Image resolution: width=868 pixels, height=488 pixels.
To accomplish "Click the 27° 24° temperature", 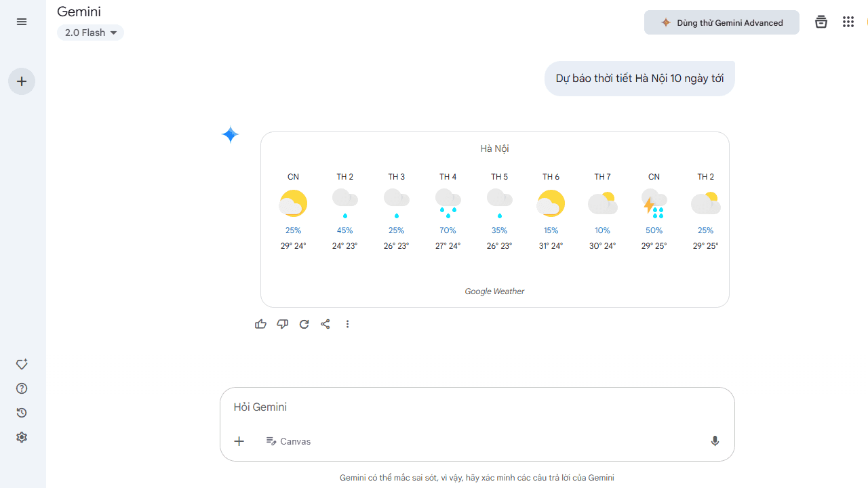I will click(448, 246).
